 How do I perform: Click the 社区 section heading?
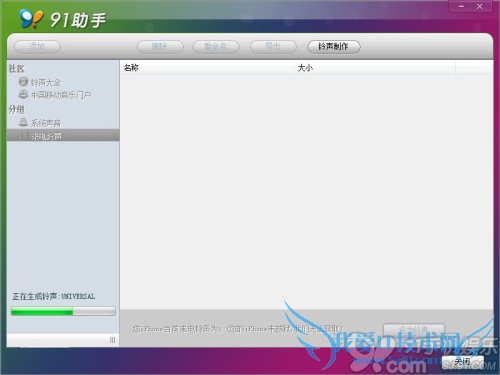pyautogui.click(x=16, y=69)
